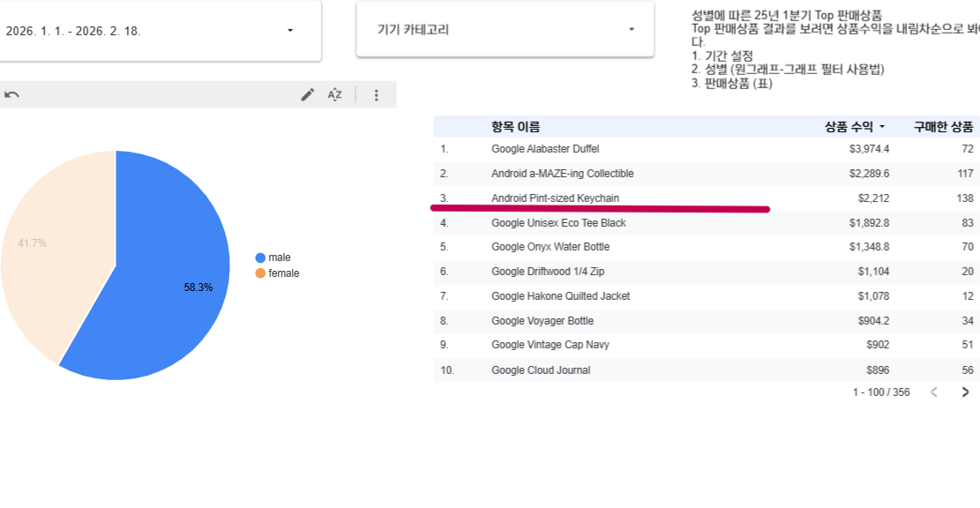The width and height of the screenshot is (980, 508).
Task: Click the $1,078 revenue value
Action: 873,296
